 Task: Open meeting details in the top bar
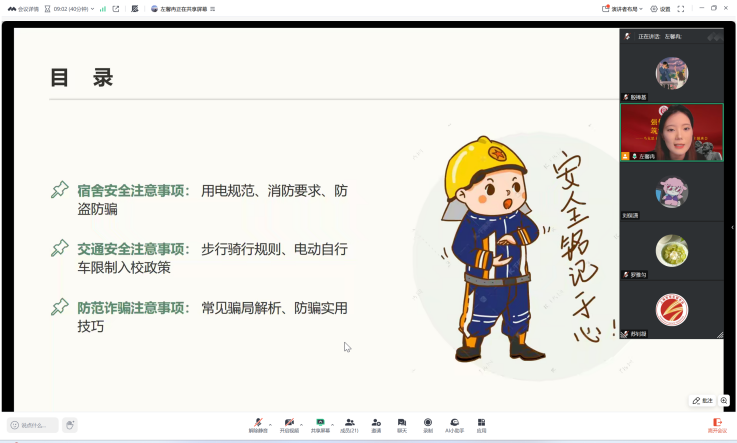24,8
